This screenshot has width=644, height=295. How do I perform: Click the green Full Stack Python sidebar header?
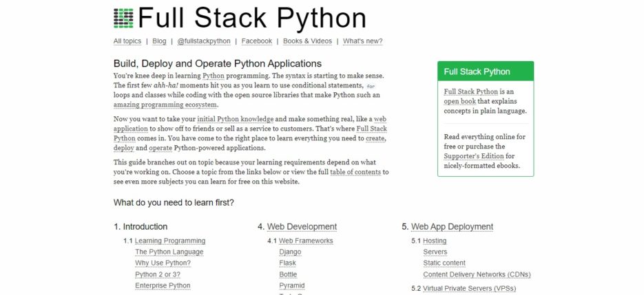[486, 72]
